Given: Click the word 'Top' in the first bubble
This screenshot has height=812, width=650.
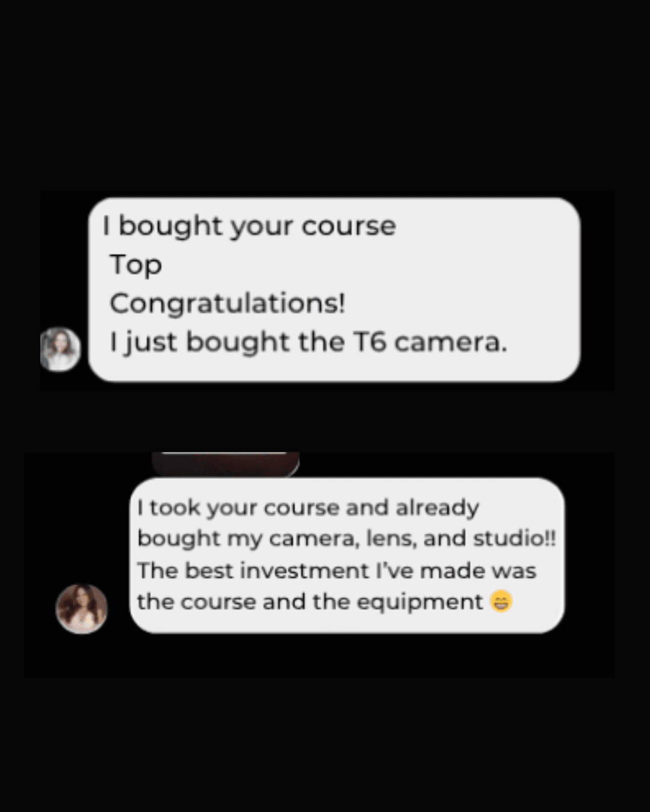Looking at the screenshot, I should click(136, 265).
